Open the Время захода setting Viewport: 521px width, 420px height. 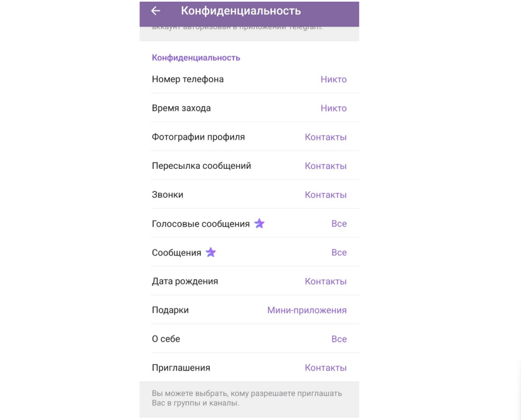pos(249,108)
